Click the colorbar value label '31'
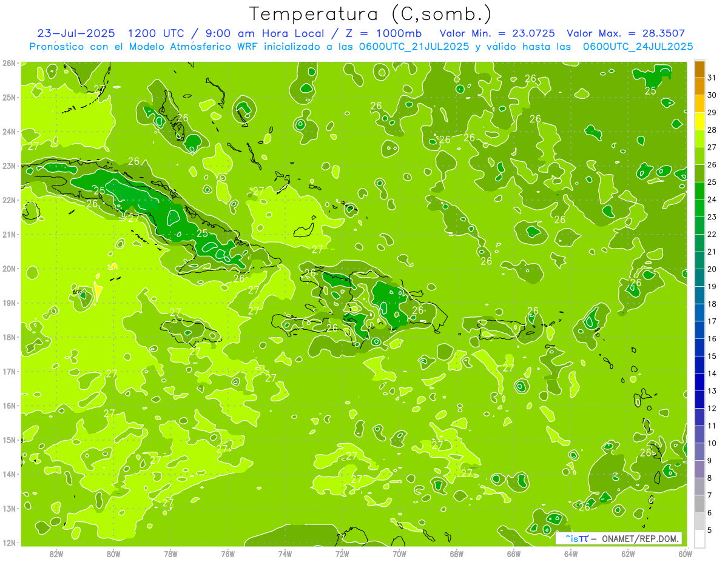 click(712, 78)
